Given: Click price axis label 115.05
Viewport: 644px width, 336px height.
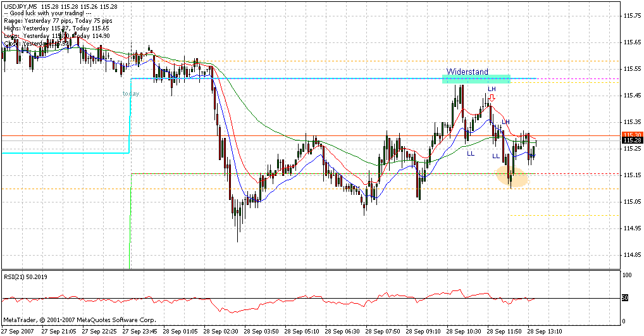Looking at the screenshot, I should click(632, 202).
